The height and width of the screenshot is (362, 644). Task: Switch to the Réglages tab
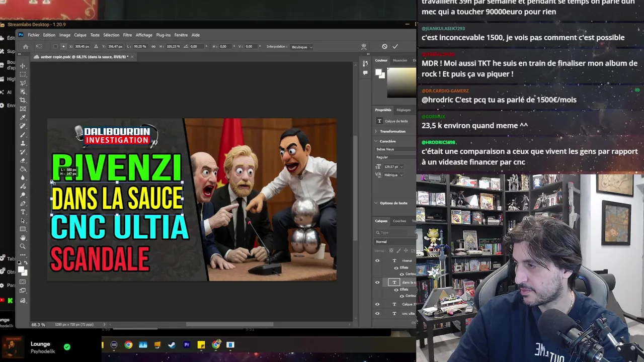[x=404, y=110]
